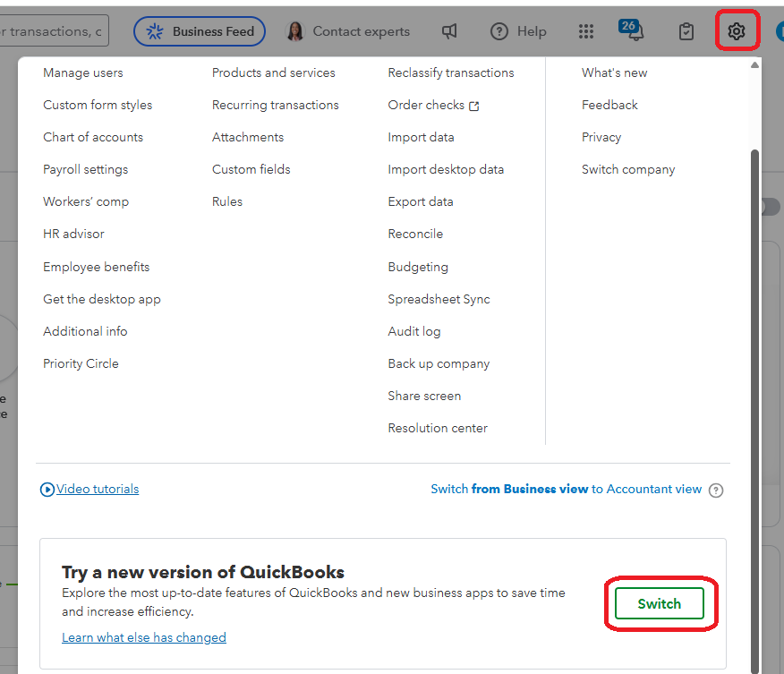
Task: Click the green Switch button
Action: (660, 603)
